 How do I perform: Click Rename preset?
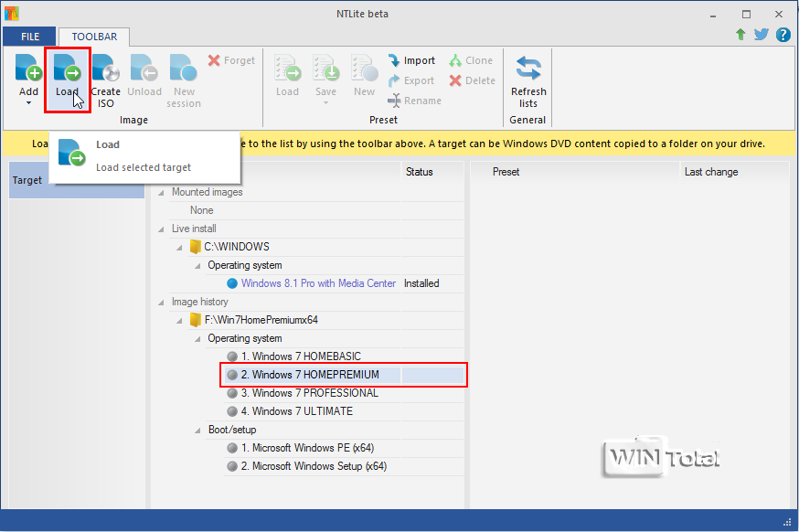pyautogui.click(x=415, y=101)
